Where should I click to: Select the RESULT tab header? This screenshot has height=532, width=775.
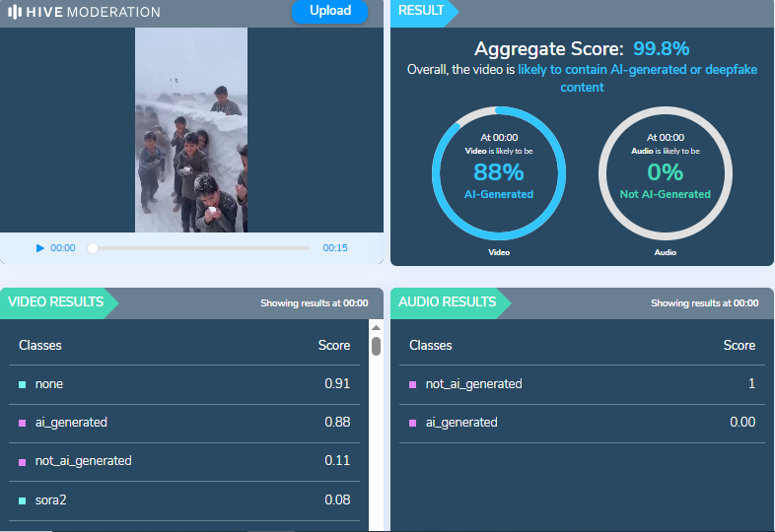(421, 12)
